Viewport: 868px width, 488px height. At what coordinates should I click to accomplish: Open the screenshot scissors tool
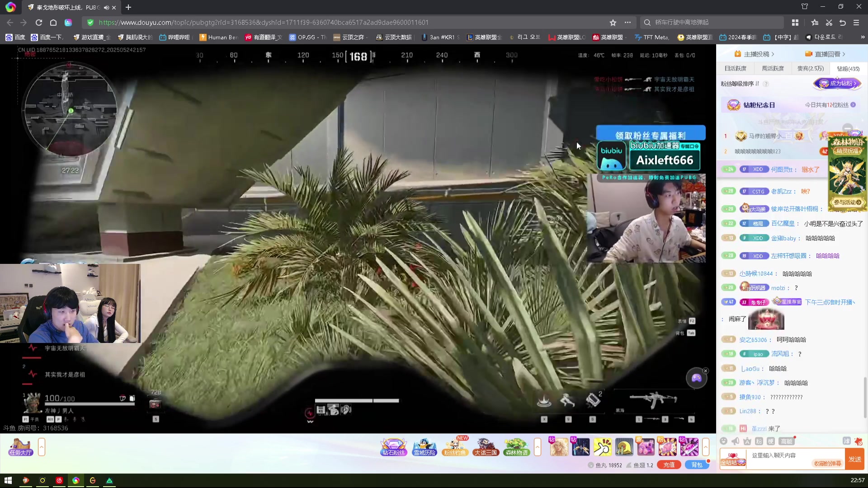point(829,23)
